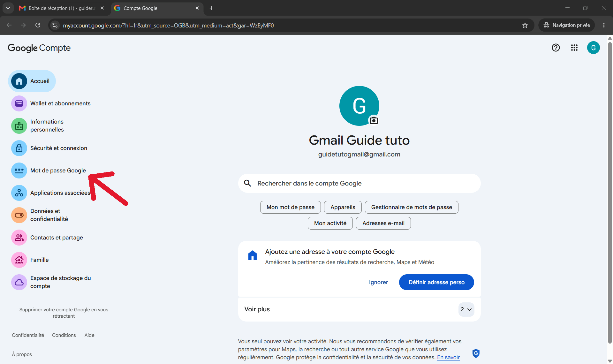Click the Ignorer link
The image size is (613, 364).
pos(378,282)
